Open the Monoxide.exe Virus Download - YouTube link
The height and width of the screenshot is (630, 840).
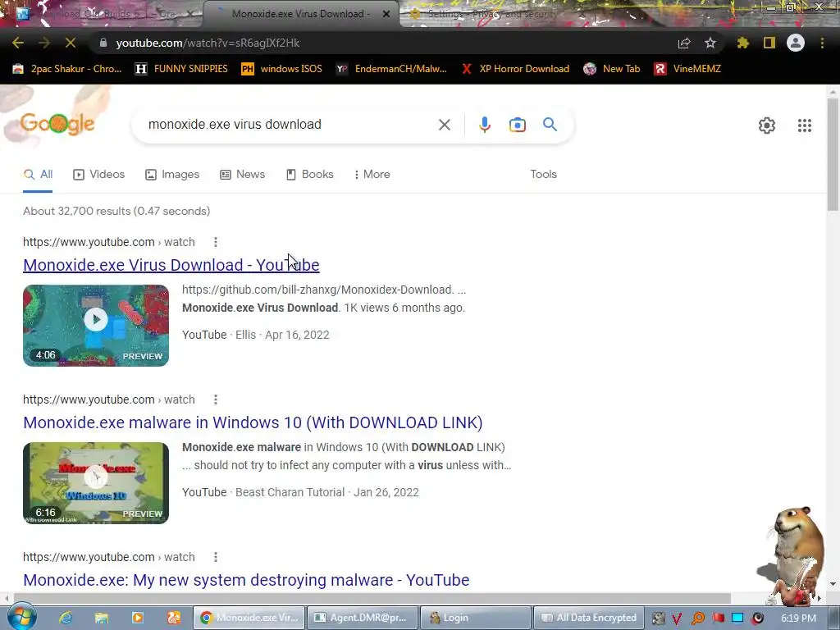171,265
